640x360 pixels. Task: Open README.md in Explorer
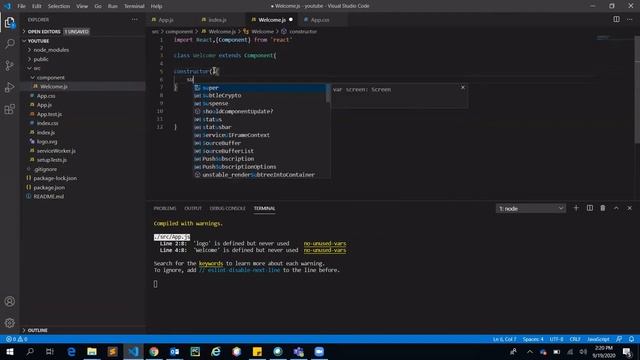click(x=49, y=196)
